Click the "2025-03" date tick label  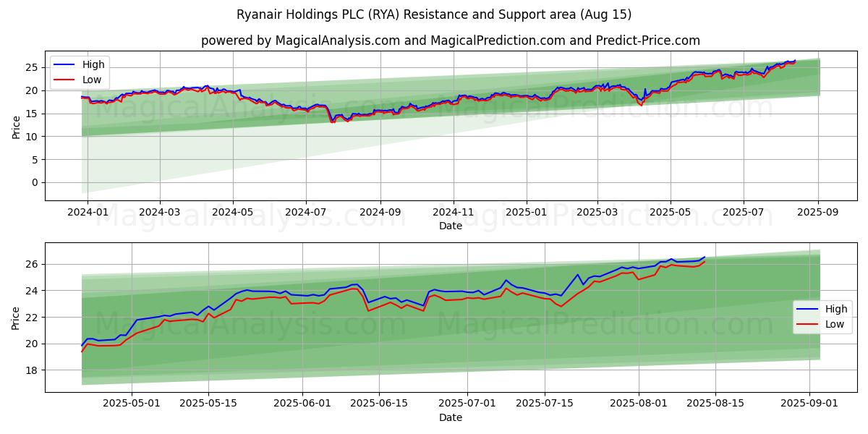(x=597, y=213)
